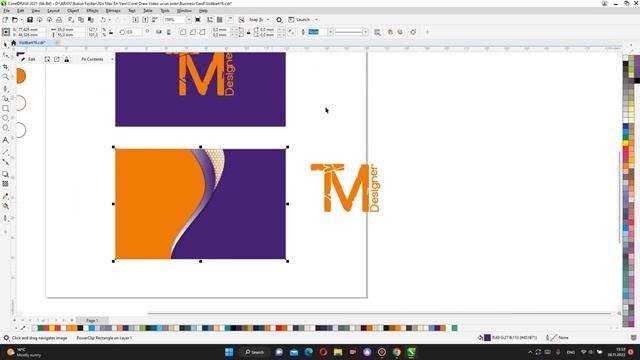640x360 pixels.
Task: Toggle the lock ratio padlock
Action: [111, 32]
